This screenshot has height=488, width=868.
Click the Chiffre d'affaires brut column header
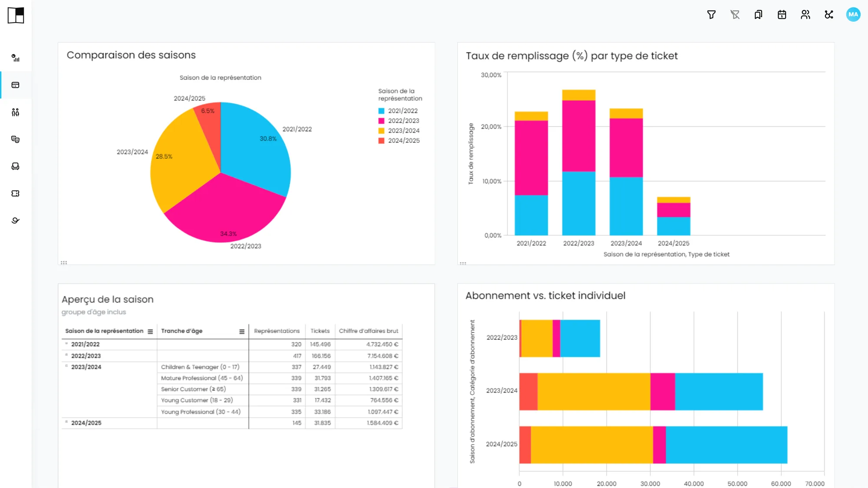pyautogui.click(x=368, y=331)
